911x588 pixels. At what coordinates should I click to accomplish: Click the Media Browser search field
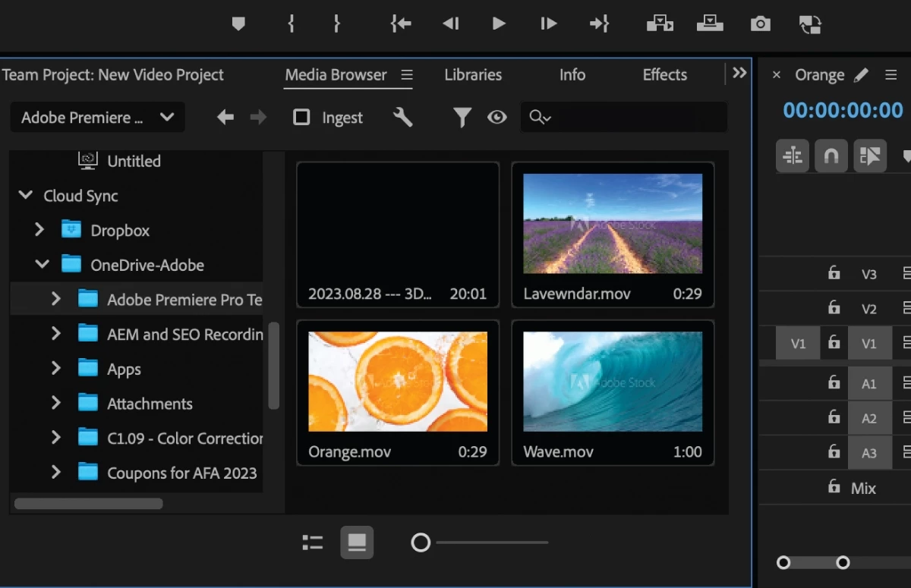pos(624,117)
